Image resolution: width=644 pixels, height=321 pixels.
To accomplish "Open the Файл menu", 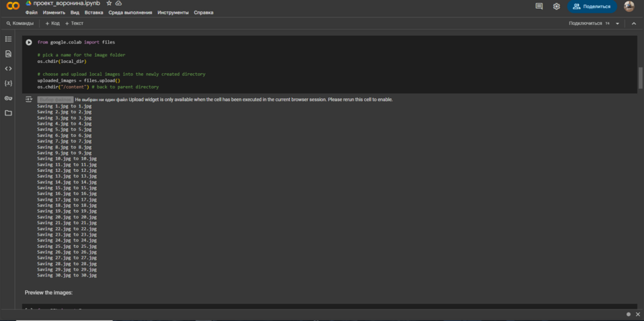I will [31, 13].
